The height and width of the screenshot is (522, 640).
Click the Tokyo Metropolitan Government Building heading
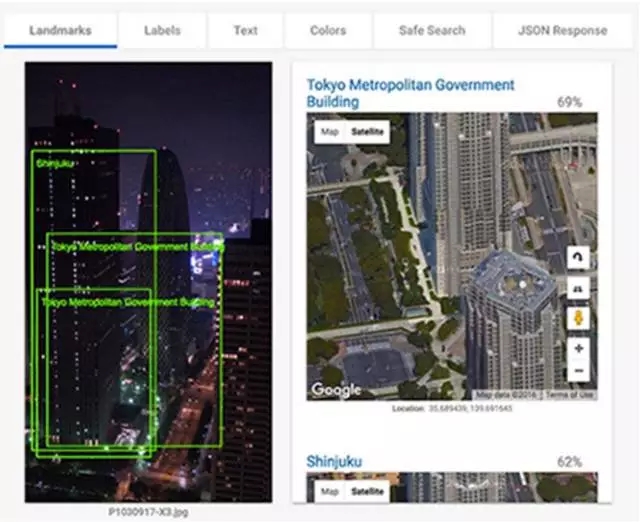pos(410,93)
